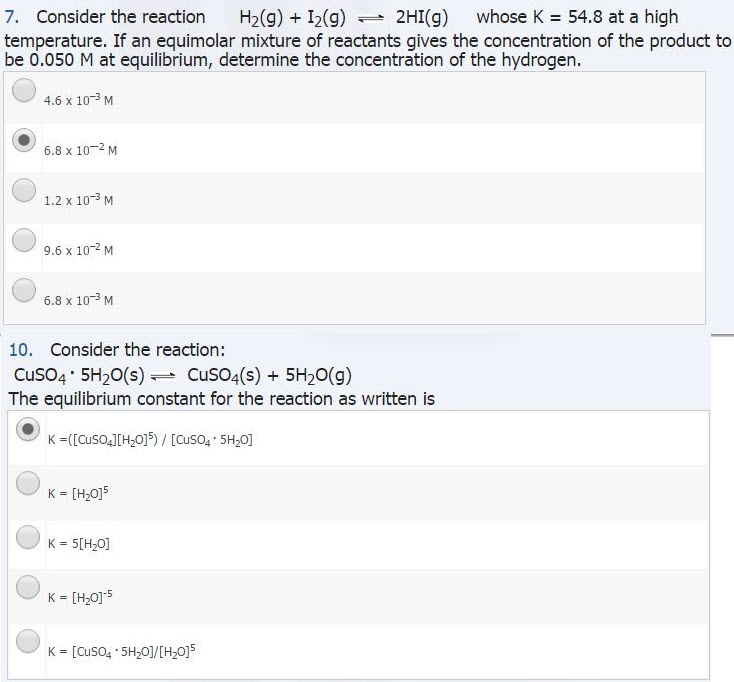734x682 pixels.
Task: Click the 1.2 x 10⁻³ M answer text
Action: (79, 200)
